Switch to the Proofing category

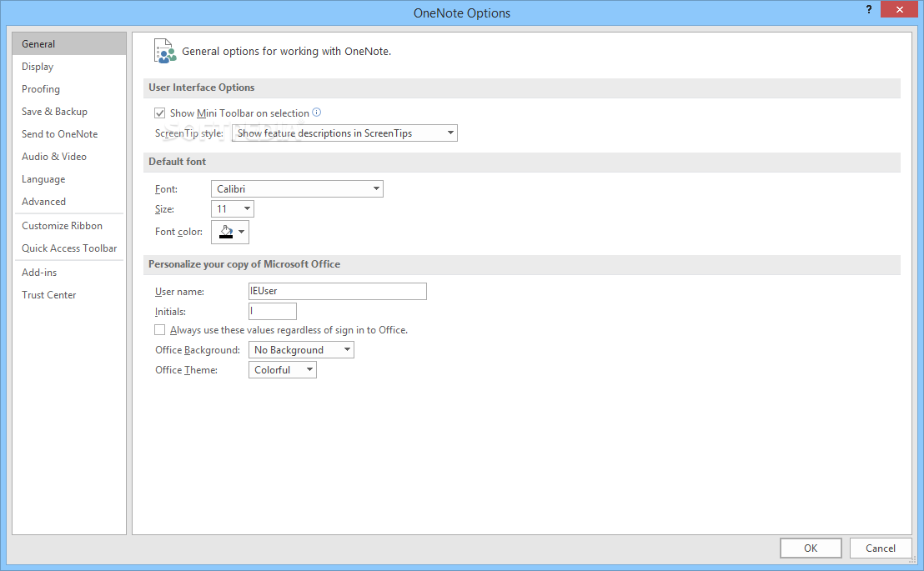click(69, 89)
